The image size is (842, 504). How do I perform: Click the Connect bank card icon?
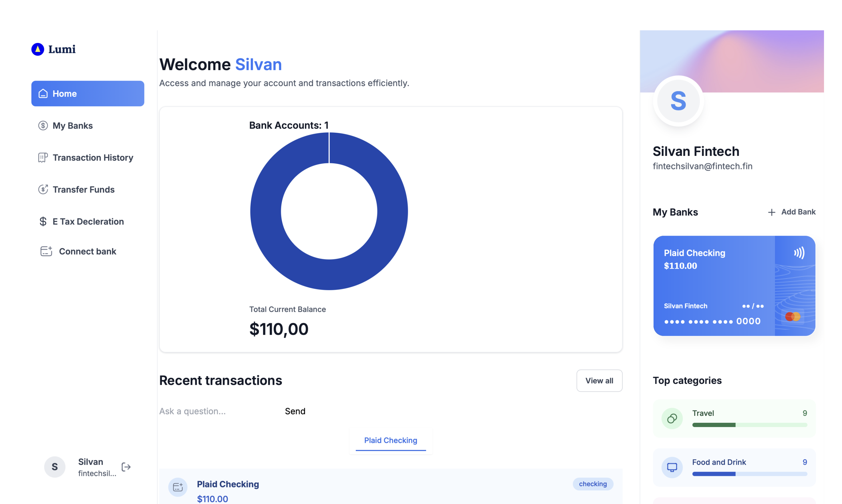(x=46, y=251)
